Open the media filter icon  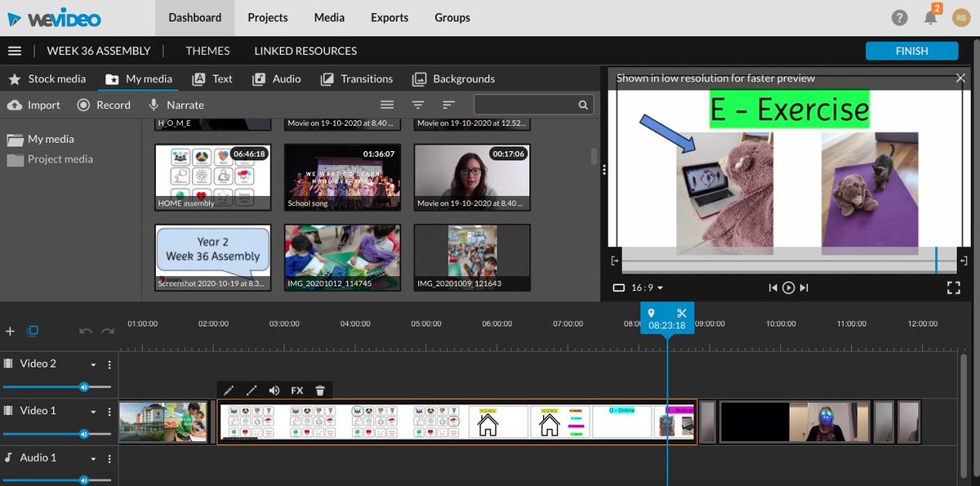pos(418,105)
